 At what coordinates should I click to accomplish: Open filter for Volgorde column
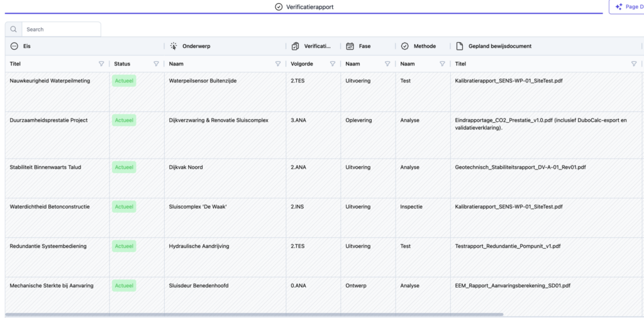333,64
